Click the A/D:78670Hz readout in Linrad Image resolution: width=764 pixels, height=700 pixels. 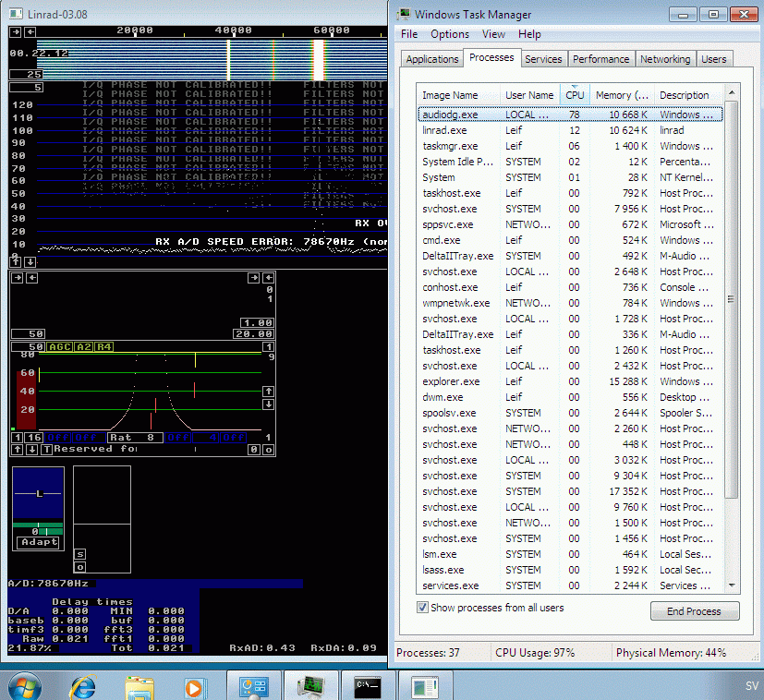tap(48, 583)
